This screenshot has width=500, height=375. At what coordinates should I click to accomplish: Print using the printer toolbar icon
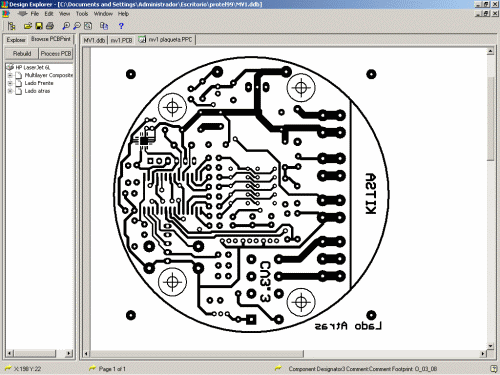pos(50,26)
